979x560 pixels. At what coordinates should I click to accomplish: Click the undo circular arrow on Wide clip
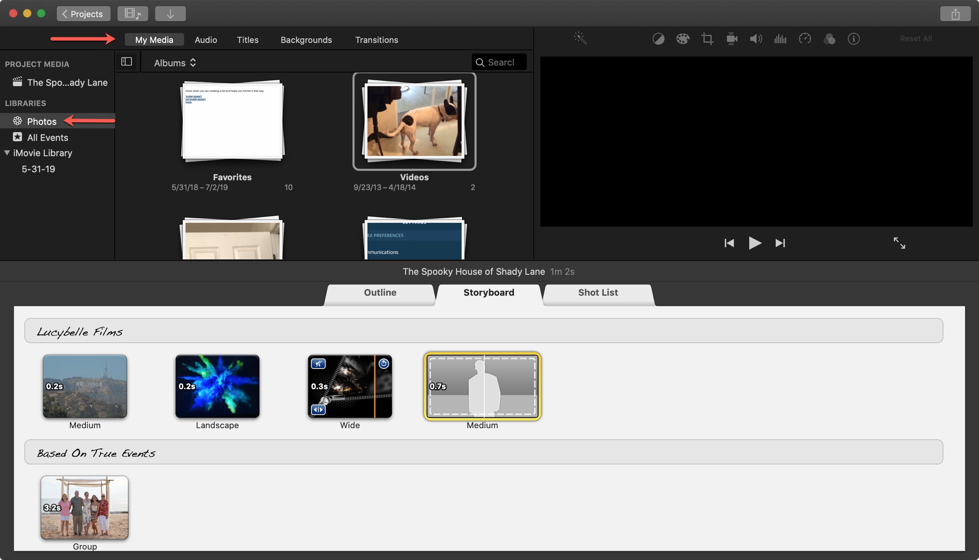pos(383,363)
